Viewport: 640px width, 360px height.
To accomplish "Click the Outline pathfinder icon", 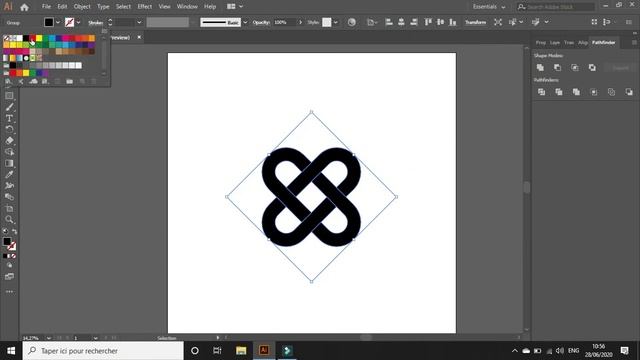I will pos(611,92).
